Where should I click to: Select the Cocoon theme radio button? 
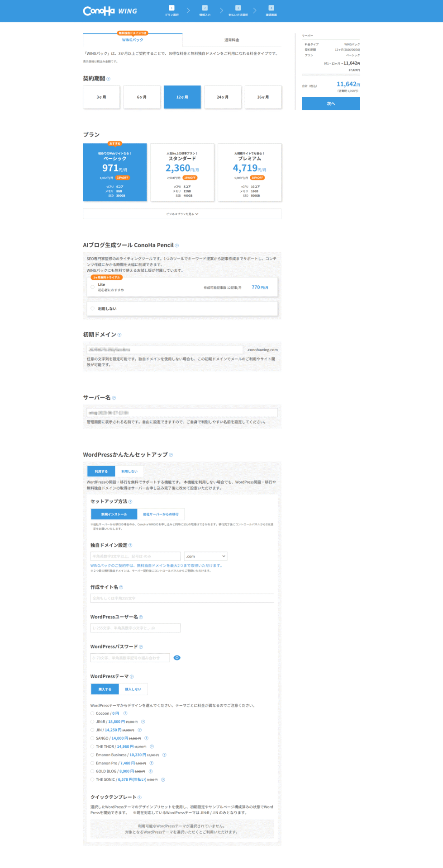click(92, 713)
